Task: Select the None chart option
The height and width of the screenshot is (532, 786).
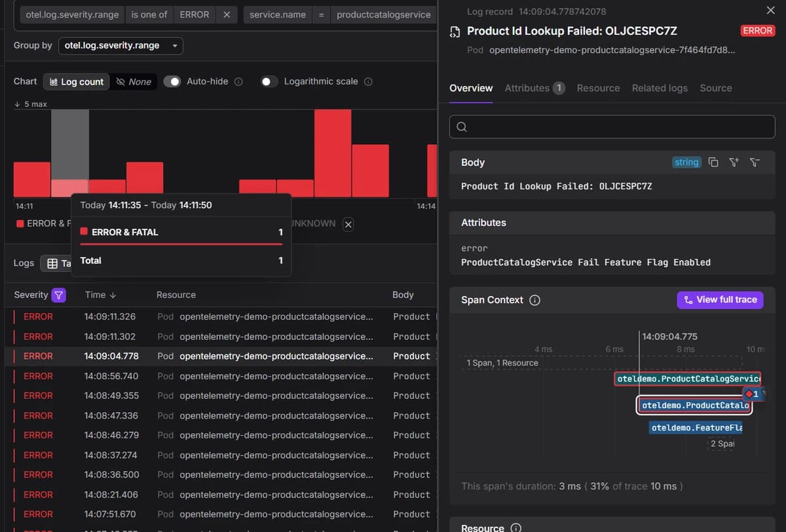Action: 134,82
